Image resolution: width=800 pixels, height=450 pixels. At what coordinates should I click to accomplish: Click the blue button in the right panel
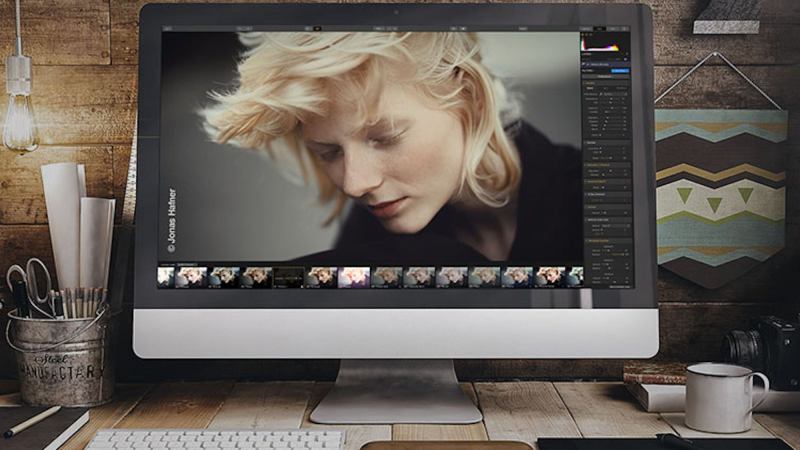620,71
